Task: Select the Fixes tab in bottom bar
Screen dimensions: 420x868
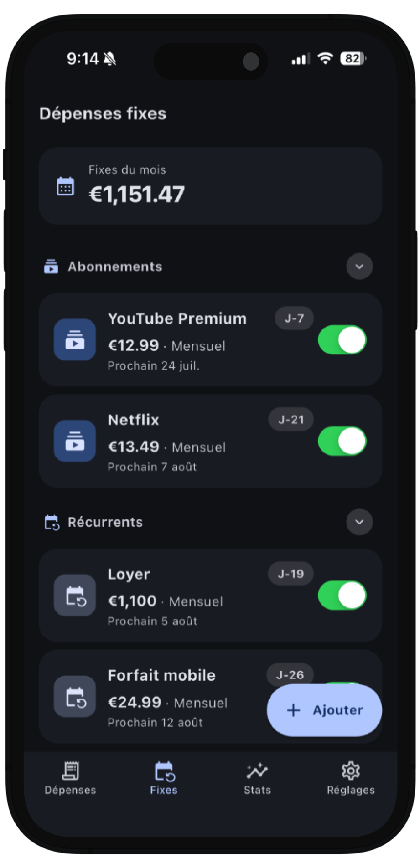Action: coord(164,779)
